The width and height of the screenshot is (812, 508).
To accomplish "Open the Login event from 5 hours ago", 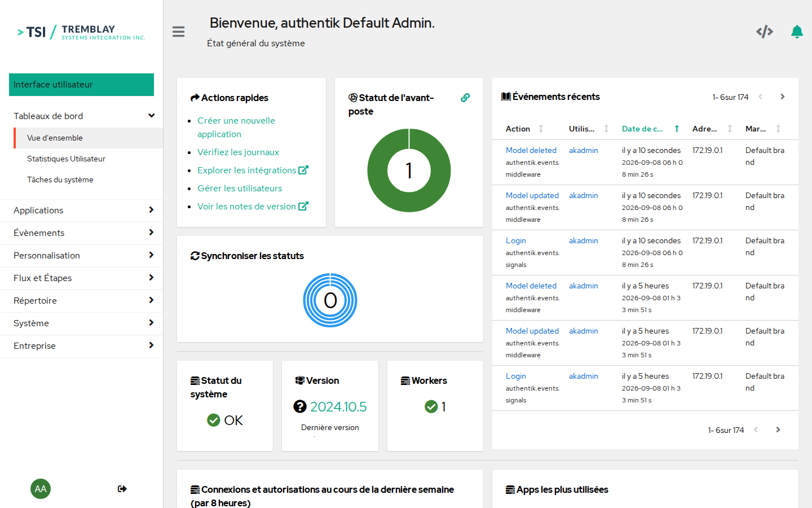I will click(x=516, y=376).
